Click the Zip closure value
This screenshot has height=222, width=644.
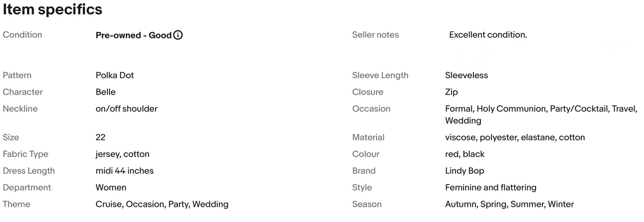click(x=451, y=92)
